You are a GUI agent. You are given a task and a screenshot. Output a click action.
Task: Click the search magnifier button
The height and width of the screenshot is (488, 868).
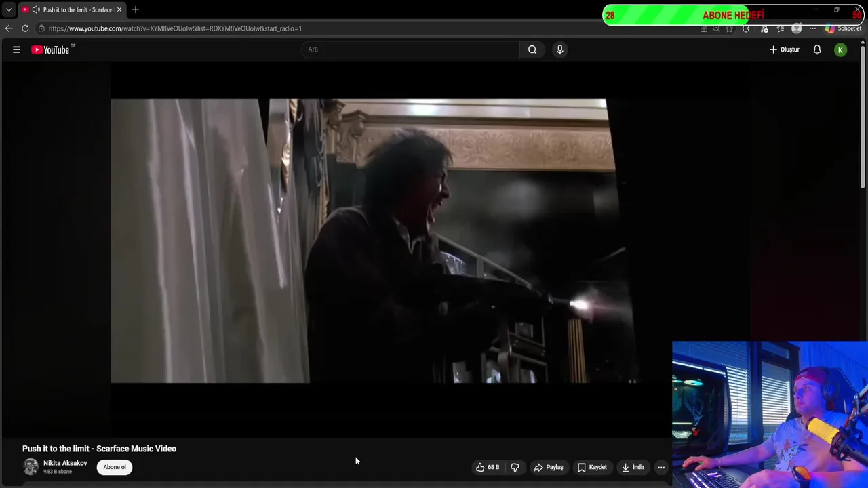point(532,49)
